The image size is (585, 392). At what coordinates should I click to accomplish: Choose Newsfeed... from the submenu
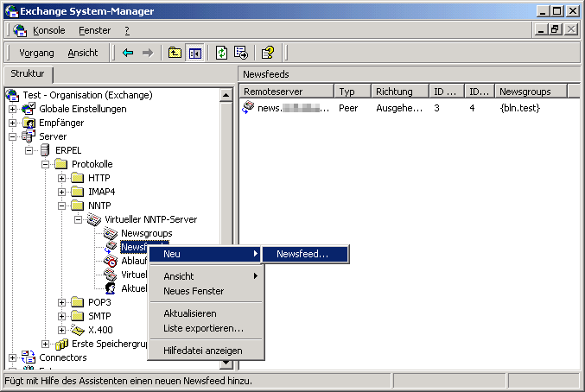pos(302,254)
